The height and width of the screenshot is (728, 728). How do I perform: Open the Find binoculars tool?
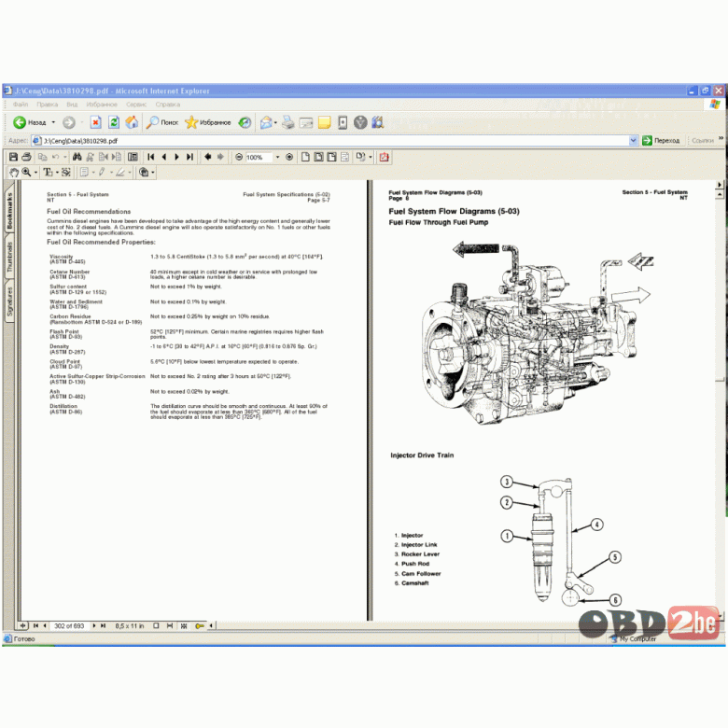click(x=77, y=157)
